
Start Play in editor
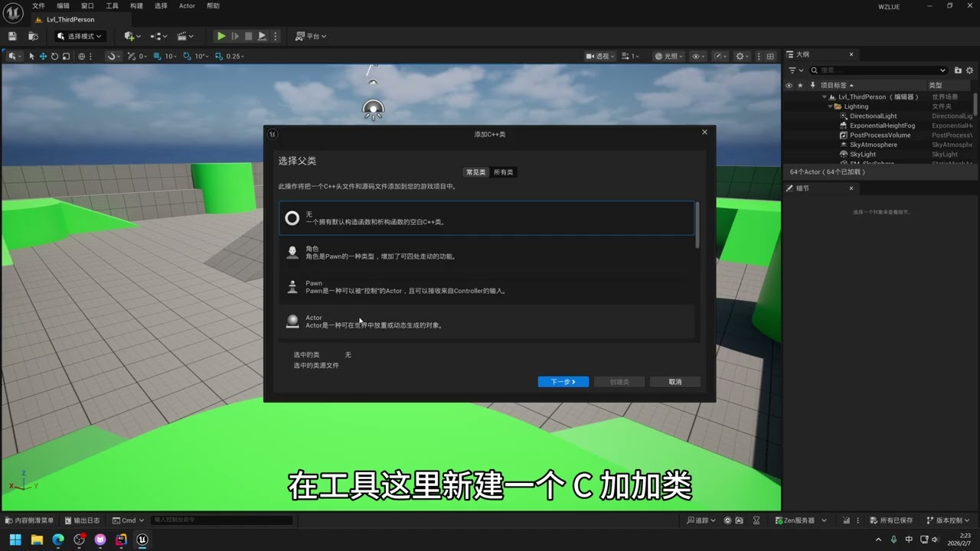pos(221,36)
